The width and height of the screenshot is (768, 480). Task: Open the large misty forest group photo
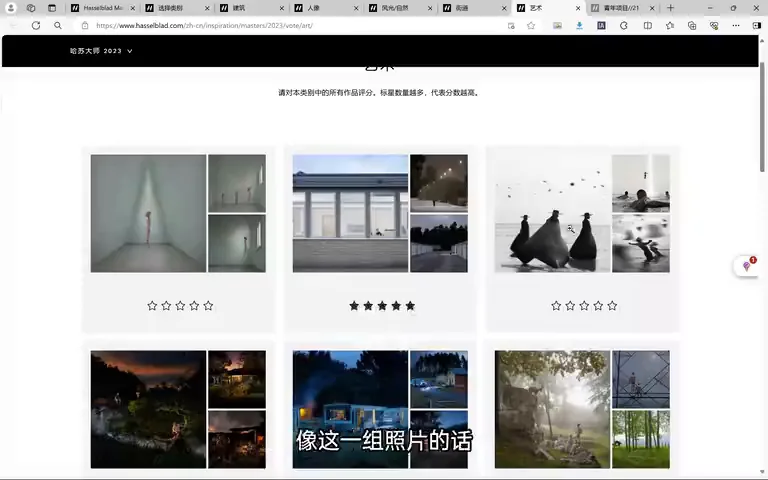552,409
